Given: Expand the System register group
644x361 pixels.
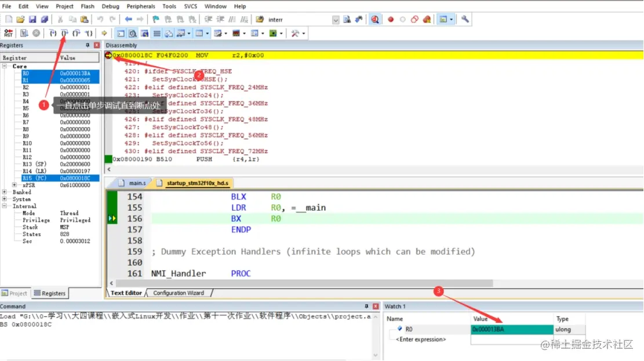Looking at the screenshot, I should (x=5, y=199).
